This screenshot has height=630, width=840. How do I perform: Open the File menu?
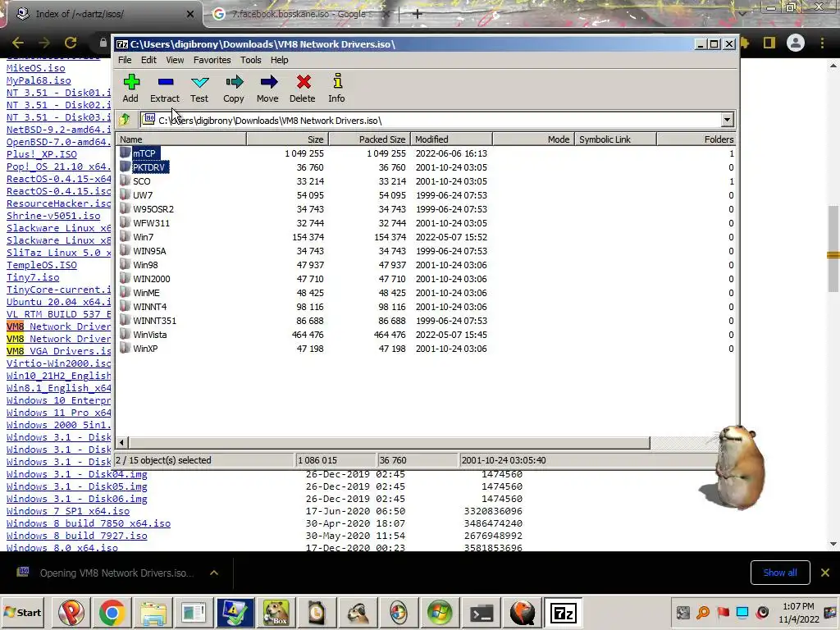pyautogui.click(x=125, y=60)
